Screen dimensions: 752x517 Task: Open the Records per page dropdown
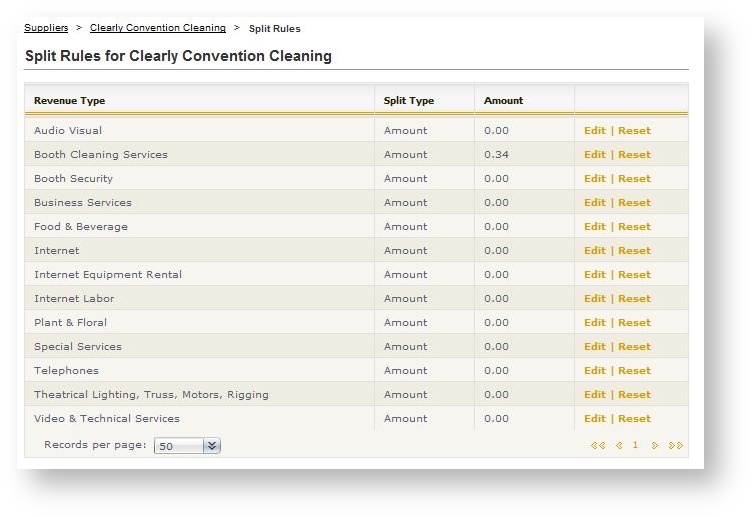[211, 446]
